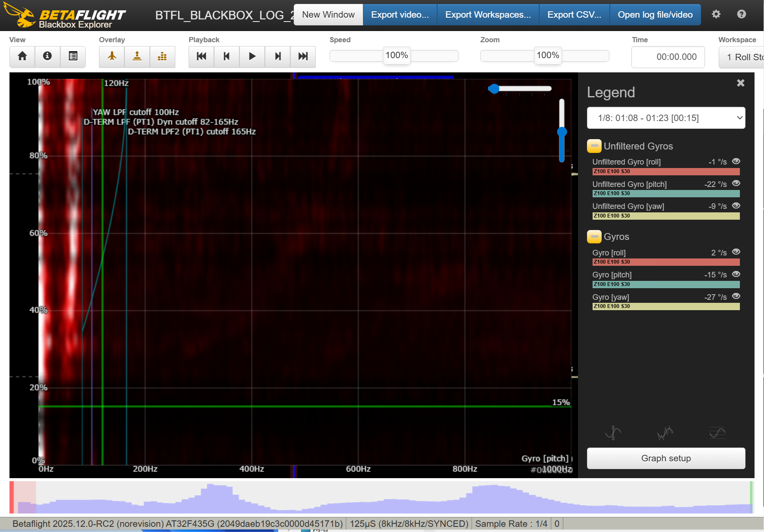The height and width of the screenshot is (532, 764).
Task: Collapse the Gyros group
Action: (594, 236)
